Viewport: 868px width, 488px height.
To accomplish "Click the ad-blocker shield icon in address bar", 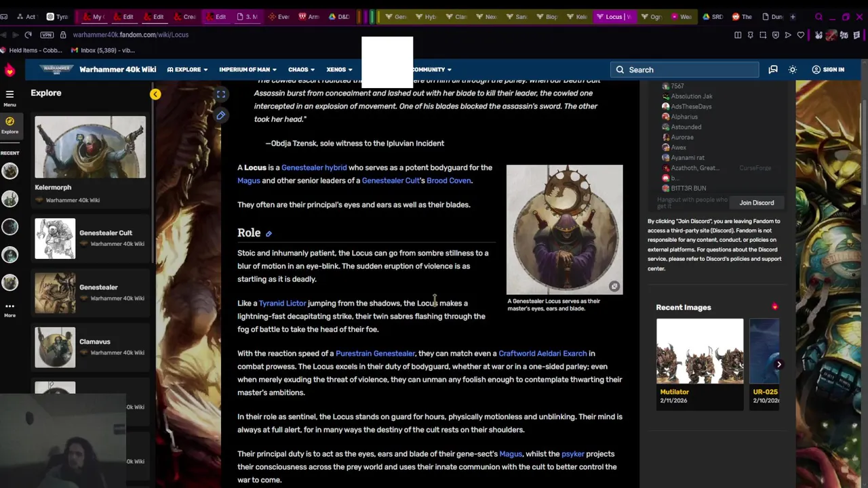I will (x=776, y=35).
